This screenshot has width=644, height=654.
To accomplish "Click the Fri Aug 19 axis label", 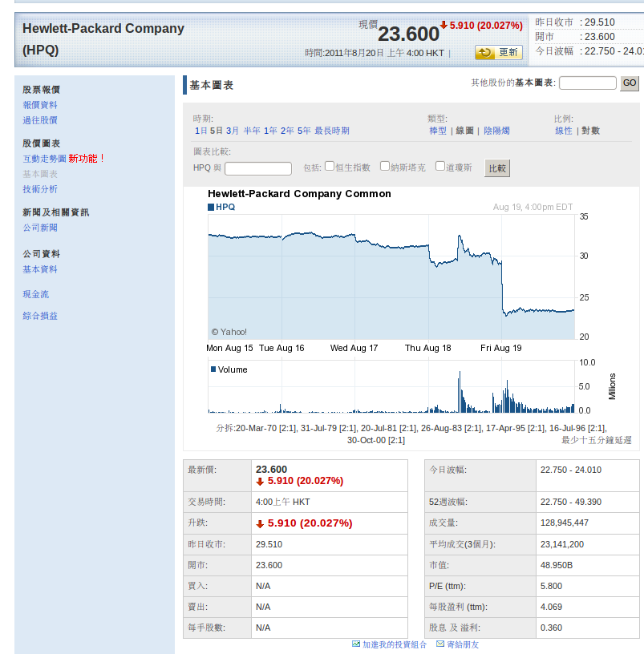I will point(500,349).
